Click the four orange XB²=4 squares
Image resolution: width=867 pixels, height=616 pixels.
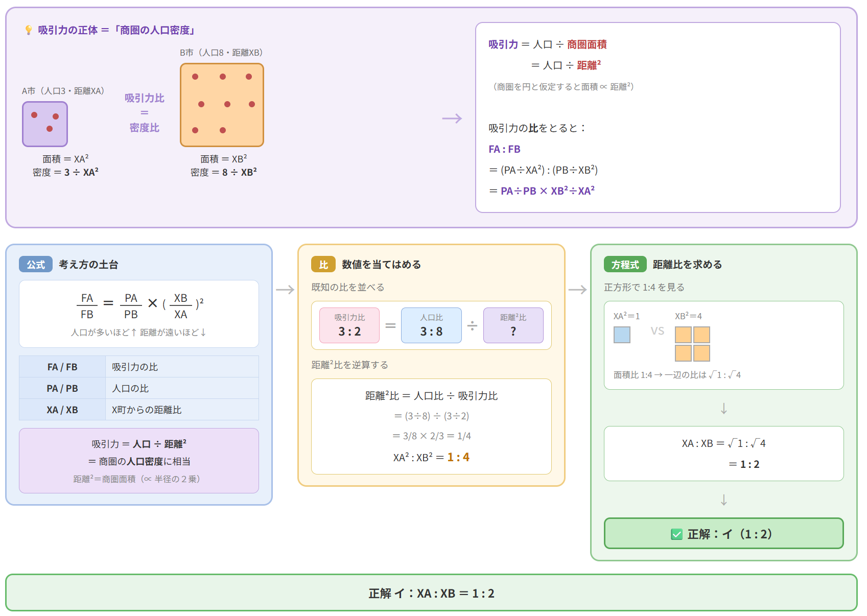692,344
